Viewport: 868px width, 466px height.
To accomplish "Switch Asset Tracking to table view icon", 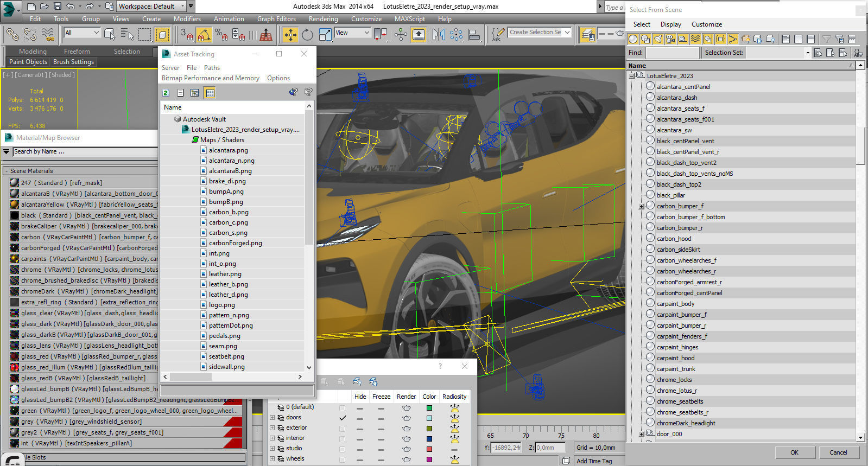I will pyautogui.click(x=210, y=93).
